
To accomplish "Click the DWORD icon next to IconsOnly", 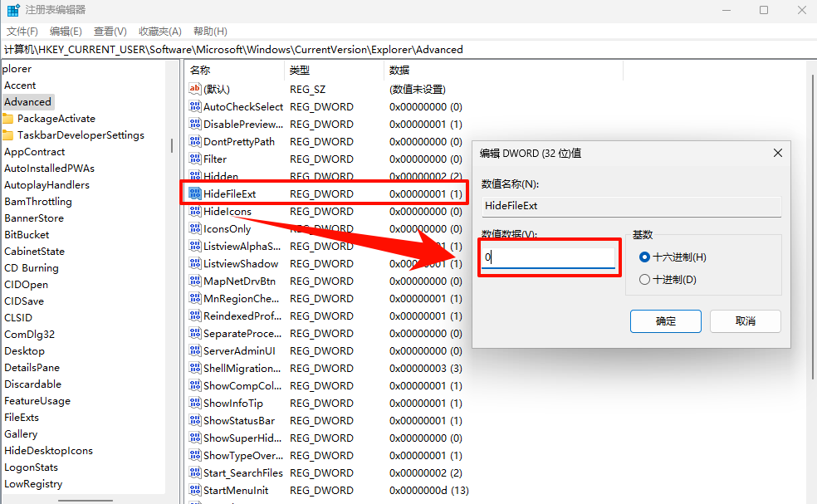I will pos(194,228).
